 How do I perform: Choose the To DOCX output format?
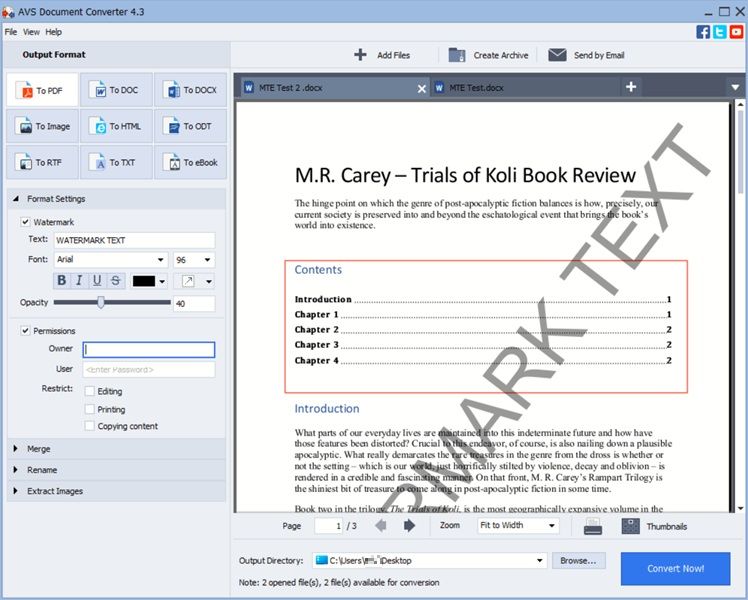(190, 90)
